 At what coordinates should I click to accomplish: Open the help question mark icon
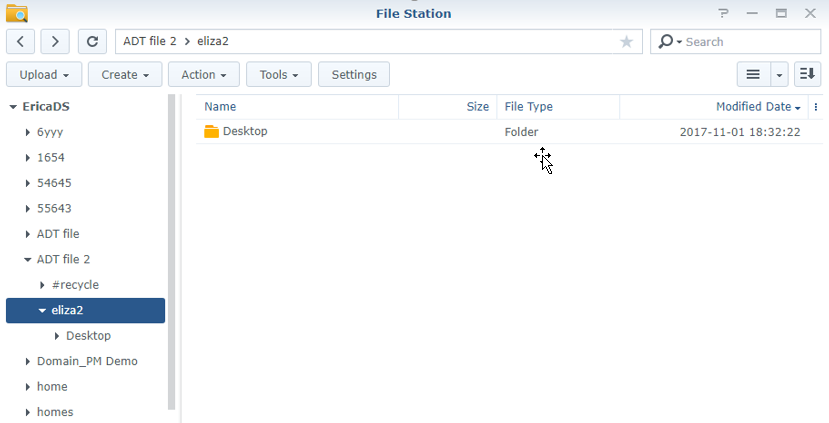point(723,13)
